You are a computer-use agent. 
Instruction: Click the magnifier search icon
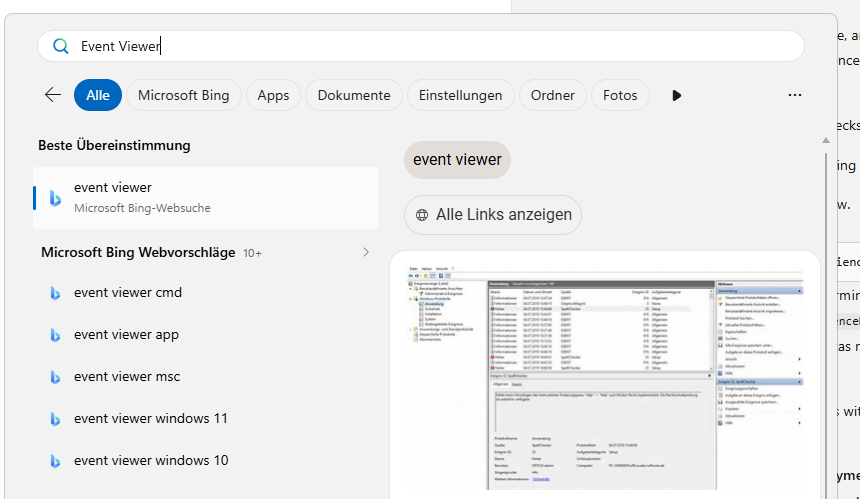pos(61,46)
